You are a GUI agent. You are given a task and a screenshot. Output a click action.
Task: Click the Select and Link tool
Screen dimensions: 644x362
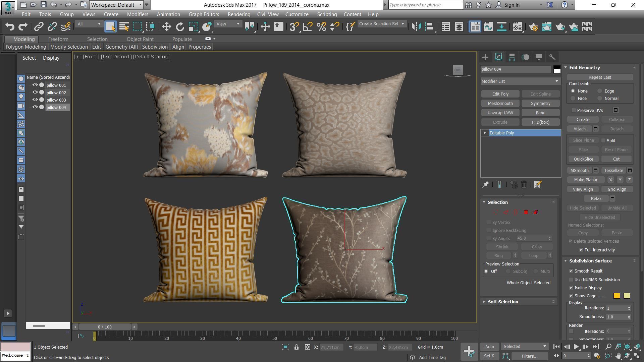click(39, 26)
